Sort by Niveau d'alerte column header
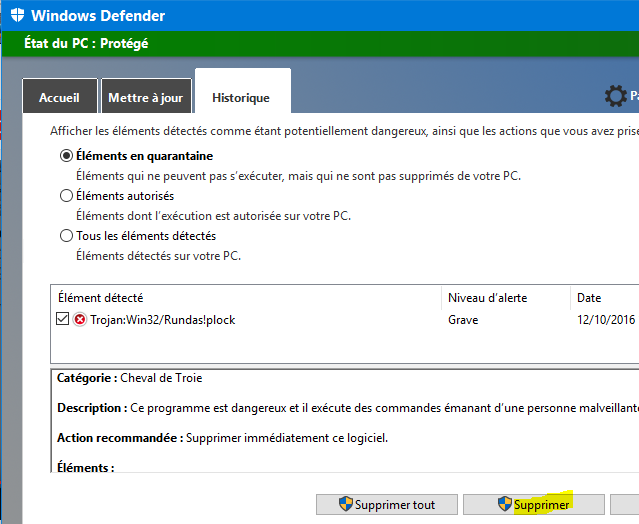The height and width of the screenshot is (524, 639). (x=506, y=298)
